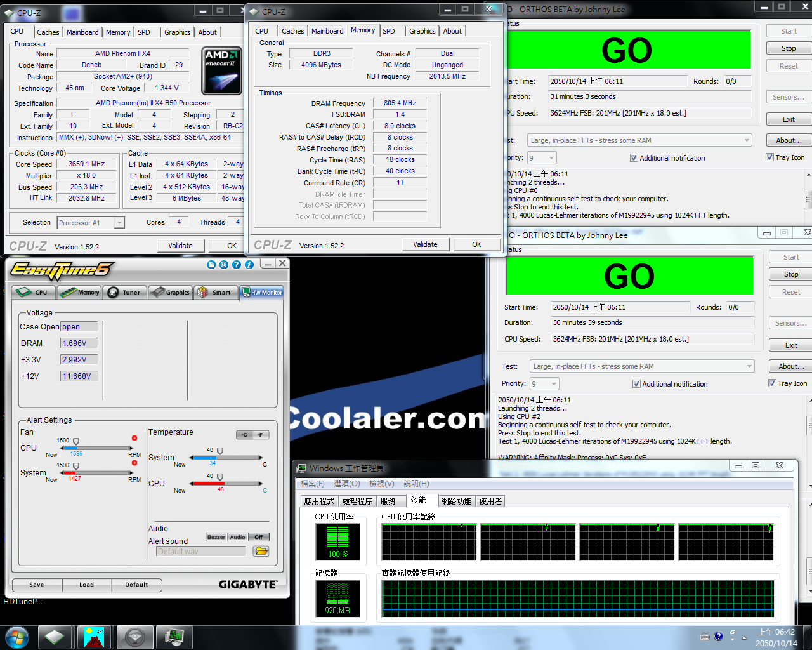Open the EasyTune6 Graphics tab
The width and height of the screenshot is (812, 650).
(171, 293)
